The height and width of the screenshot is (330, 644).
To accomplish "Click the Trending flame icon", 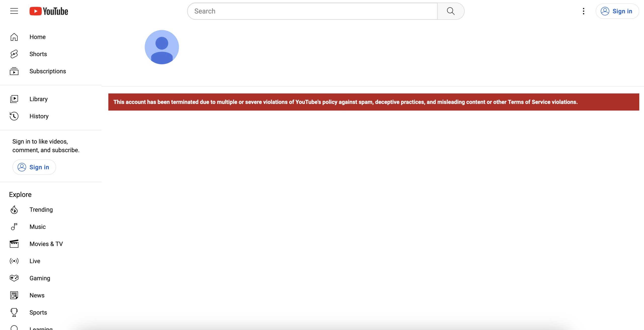I will point(14,210).
